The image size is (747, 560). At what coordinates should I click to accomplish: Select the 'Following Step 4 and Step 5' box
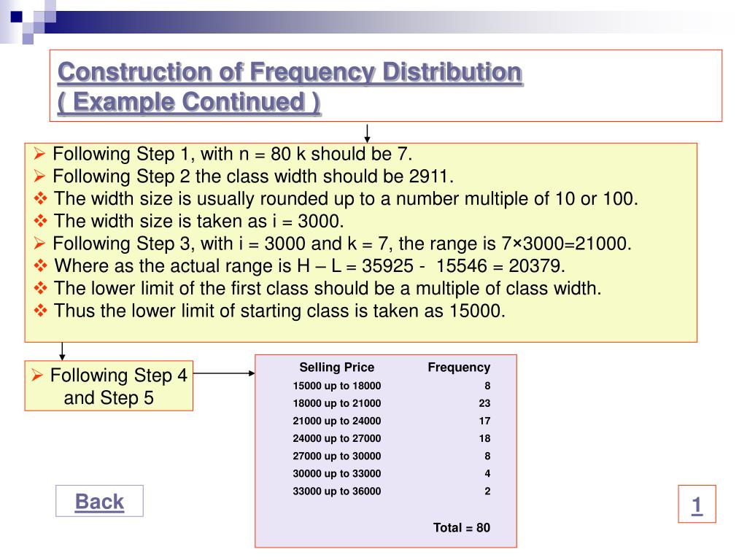[109, 386]
